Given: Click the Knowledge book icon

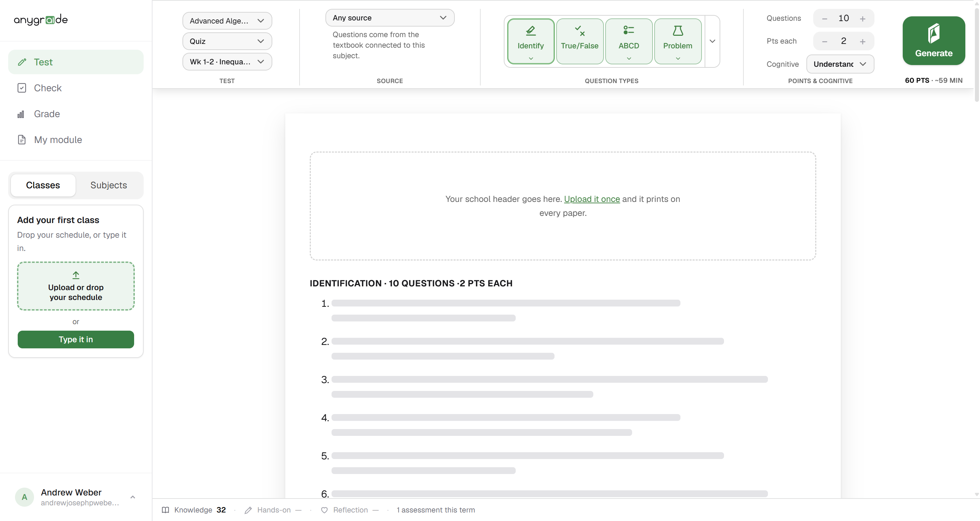Looking at the screenshot, I should click(x=165, y=510).
